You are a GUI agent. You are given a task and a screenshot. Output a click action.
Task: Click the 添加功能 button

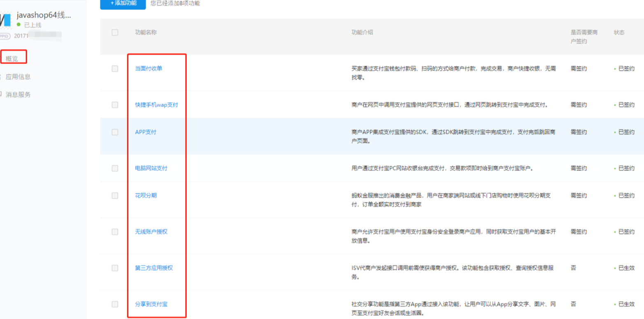click(x=123, y=4)
